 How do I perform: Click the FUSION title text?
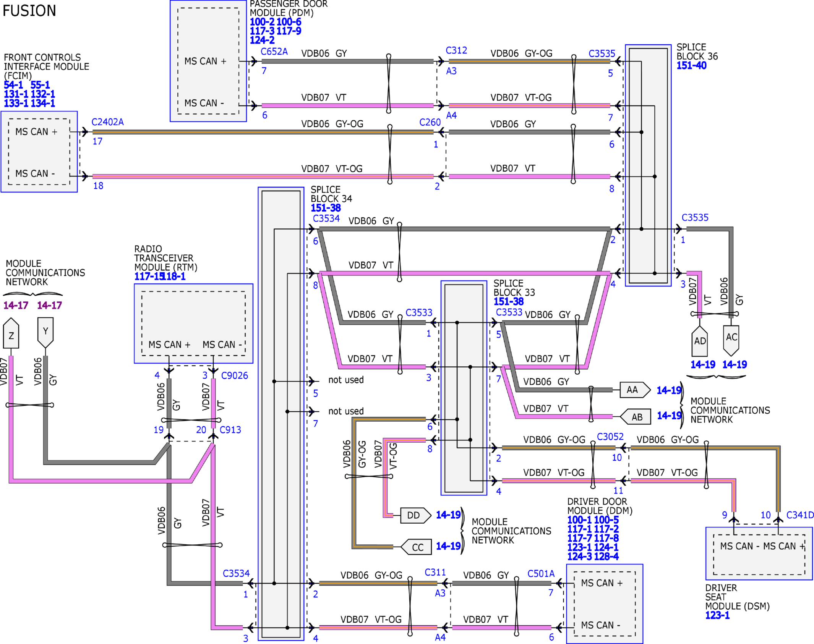(x=29, y=11)
